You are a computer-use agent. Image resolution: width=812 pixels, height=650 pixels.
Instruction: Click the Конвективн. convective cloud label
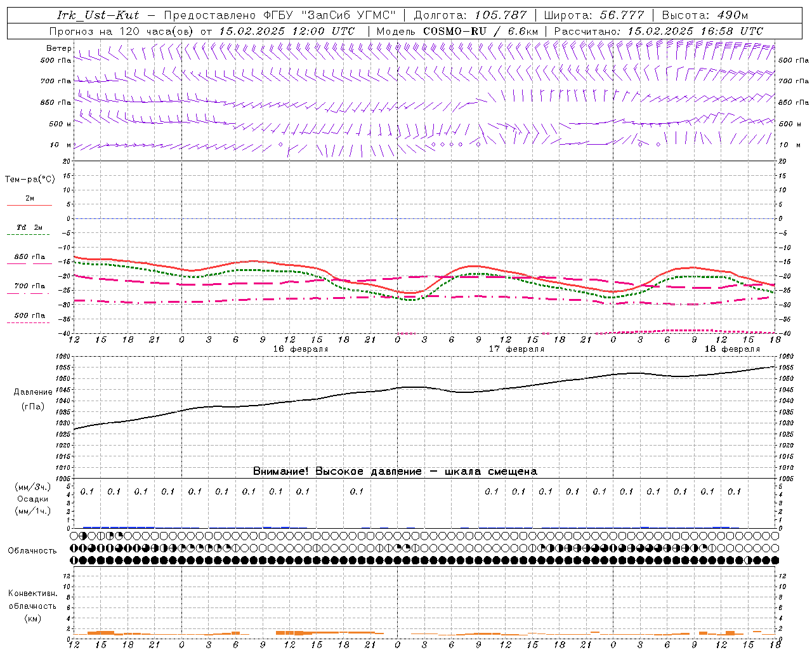click(x=32, y=594)
